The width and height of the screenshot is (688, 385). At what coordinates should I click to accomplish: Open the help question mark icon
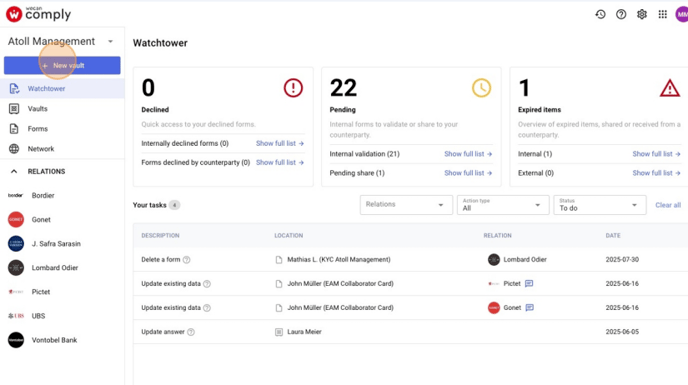pyautogui.click(x=621, y=14)
